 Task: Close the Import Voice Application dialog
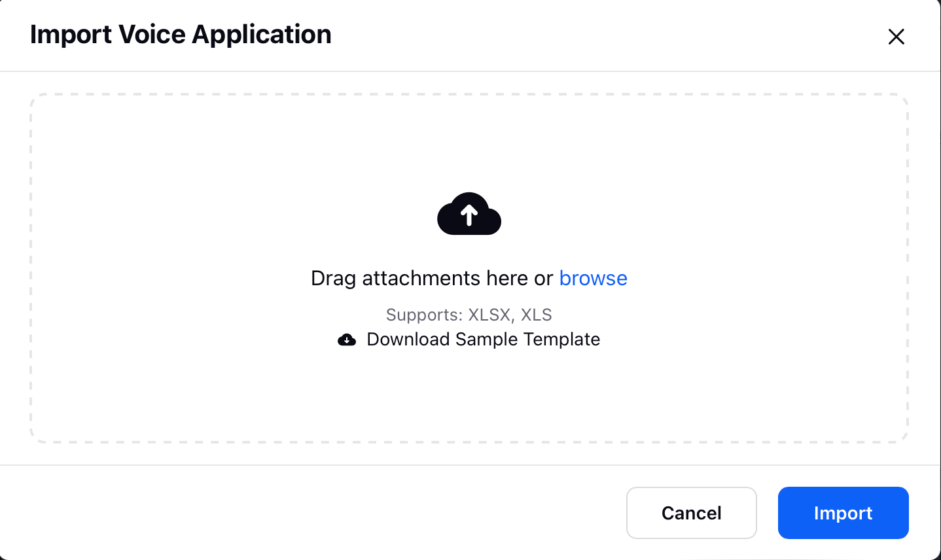pos(896,37)
